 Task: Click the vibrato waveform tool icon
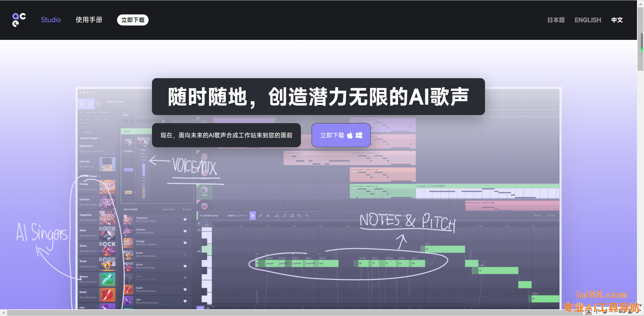coord(299,216)
